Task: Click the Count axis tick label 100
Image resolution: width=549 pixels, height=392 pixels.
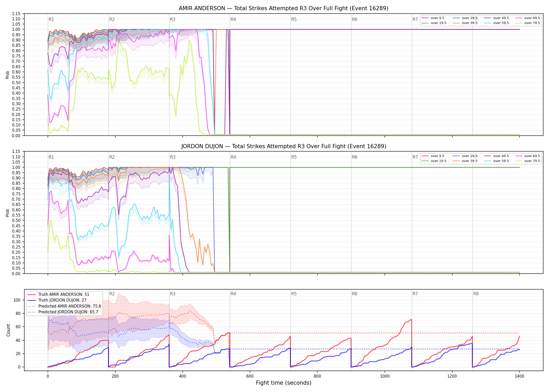Action: coord(17,300)
